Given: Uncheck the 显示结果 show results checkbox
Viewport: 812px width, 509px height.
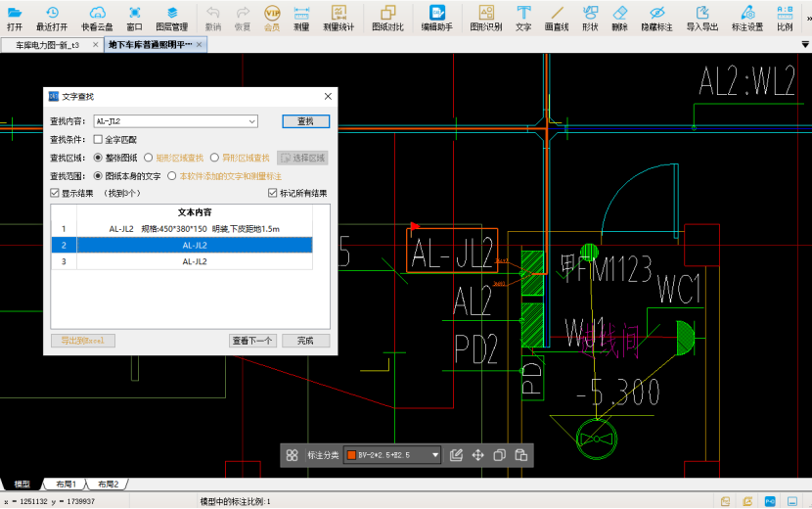Looking at the screenshot, I should pos(56,194).
